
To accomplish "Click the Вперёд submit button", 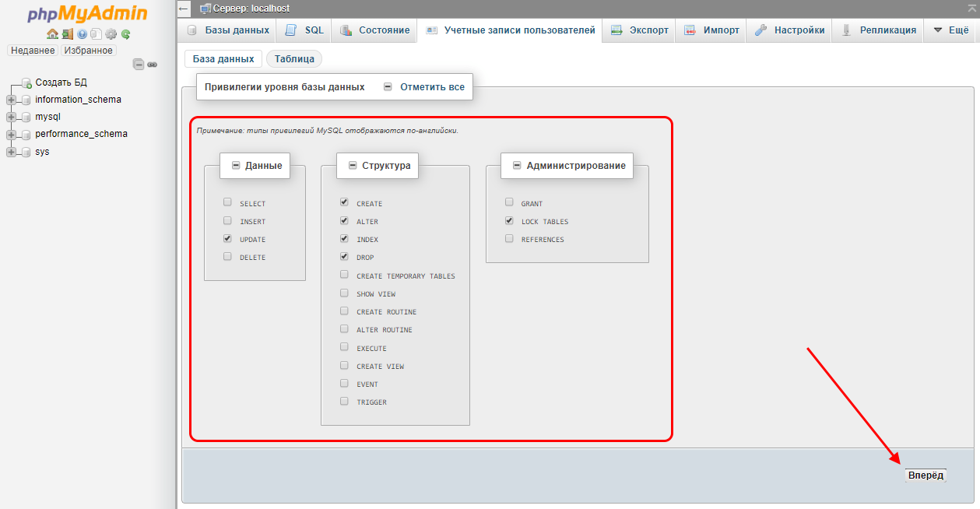I will tap(926, 475).
